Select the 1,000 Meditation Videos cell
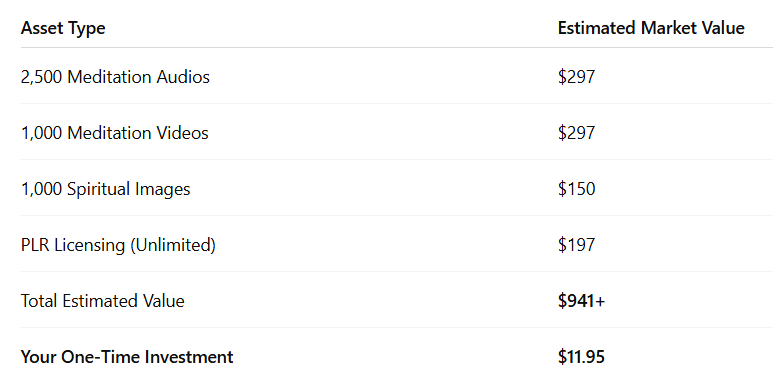This screenshot has width=773, height=390. coord(114,133)
